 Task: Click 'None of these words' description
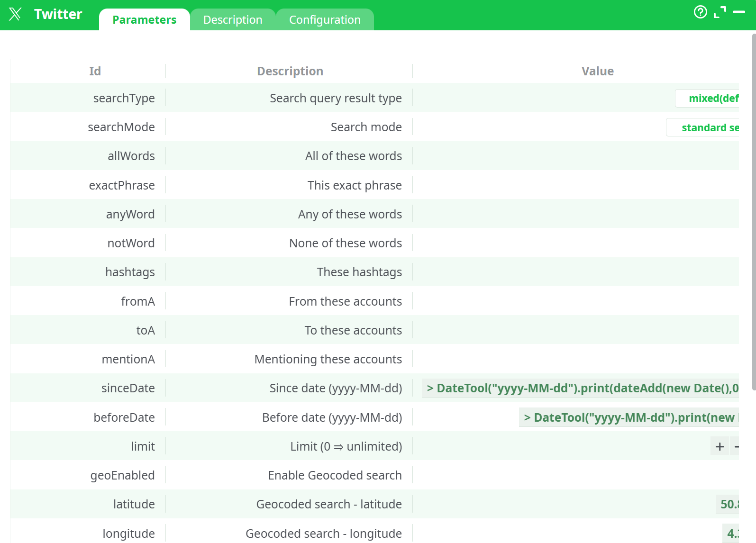[346, 243]
